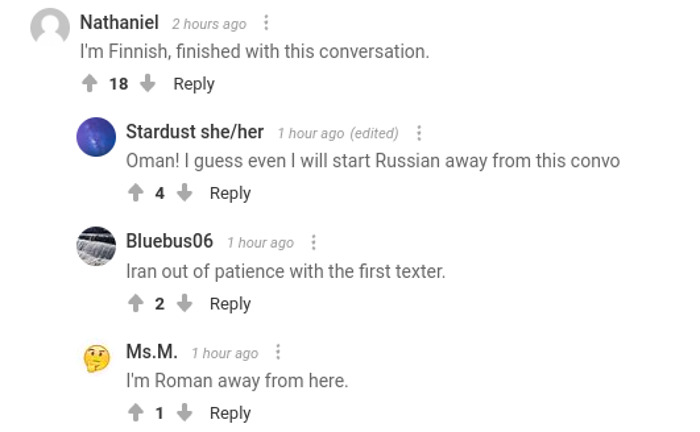This screenshot has height=432, width=700.
Task: Open three-dot menu on Stardust's comment
Action: click(x=419, y=133)
